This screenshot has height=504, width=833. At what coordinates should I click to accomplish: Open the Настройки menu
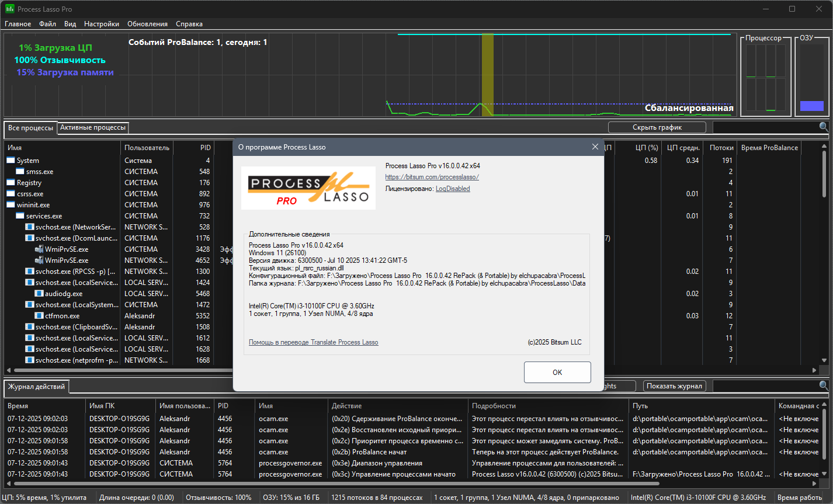point(102,24)
